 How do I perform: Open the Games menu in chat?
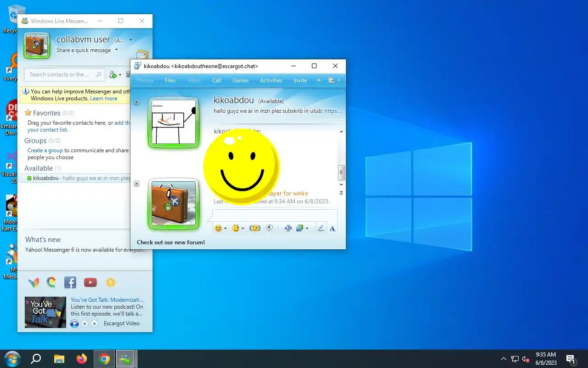pos(240,80)
